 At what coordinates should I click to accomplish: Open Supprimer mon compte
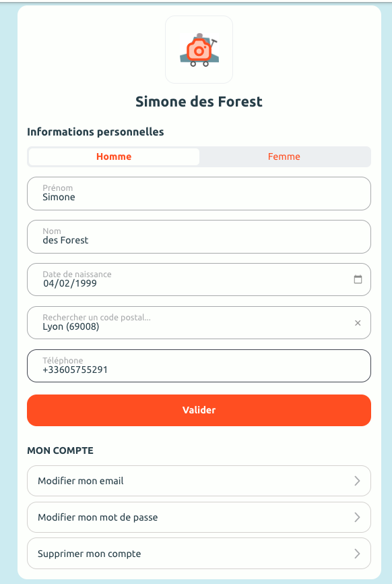pos(199,554)
